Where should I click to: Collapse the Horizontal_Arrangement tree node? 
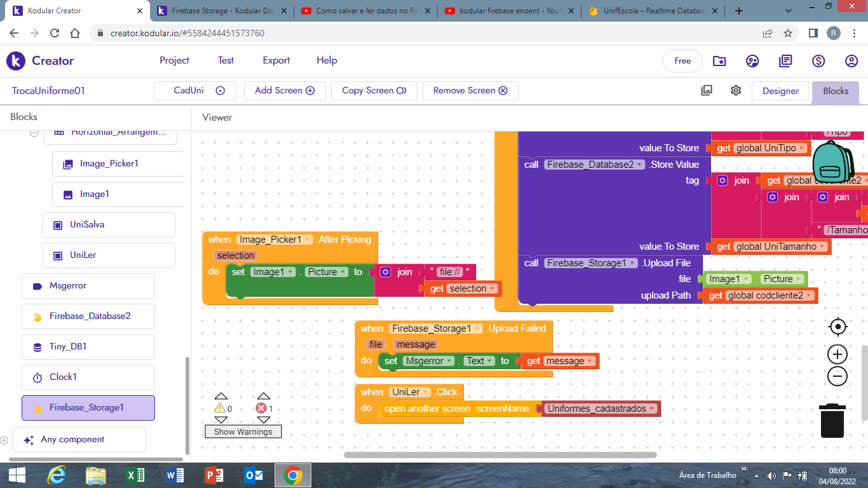point(34,133)
